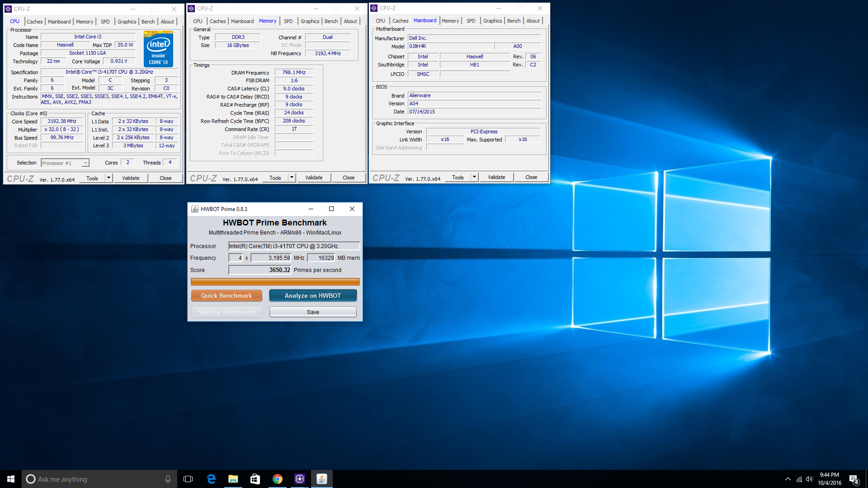Open the network status tray icon
The width and height of the screenshot is (868, 488).
point(799,479)
